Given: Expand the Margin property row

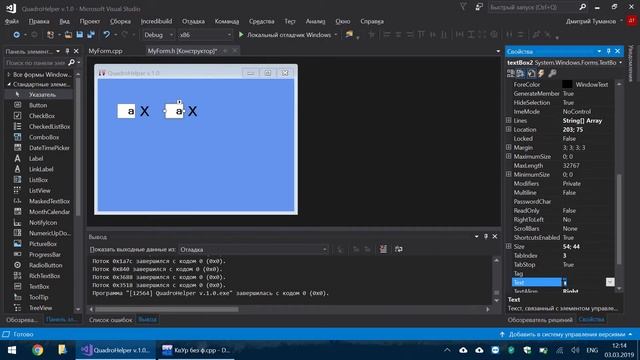Looking at the screenshot, I should pos(509,147).
